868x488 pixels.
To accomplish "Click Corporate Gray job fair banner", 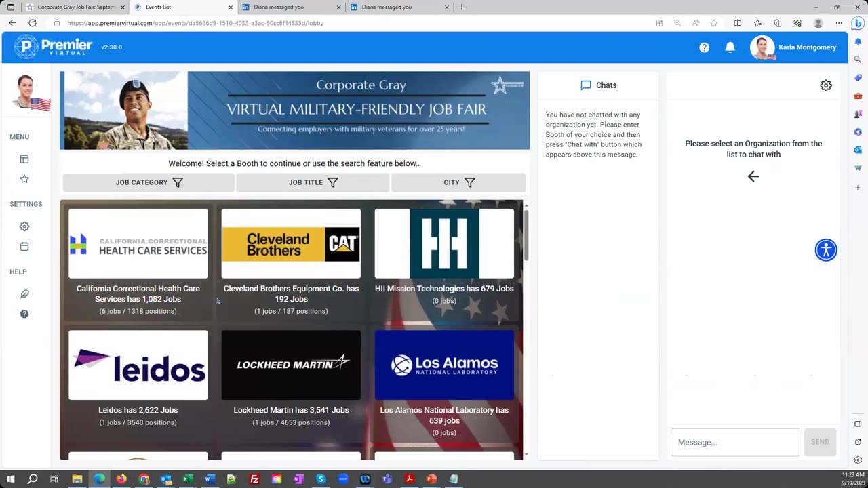I will (x=294, y=110).
